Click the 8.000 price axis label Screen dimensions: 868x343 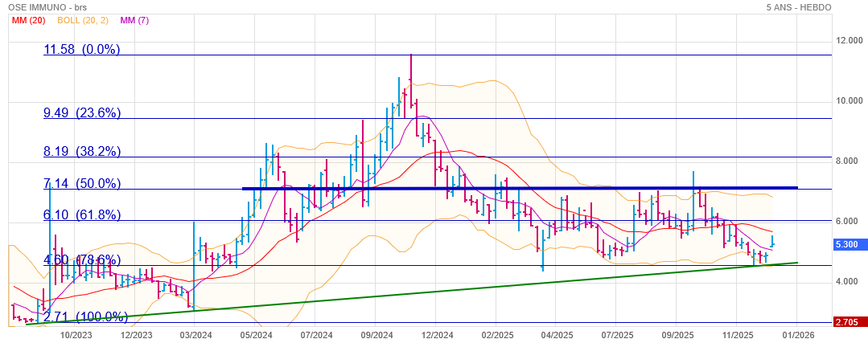point(849,161)
